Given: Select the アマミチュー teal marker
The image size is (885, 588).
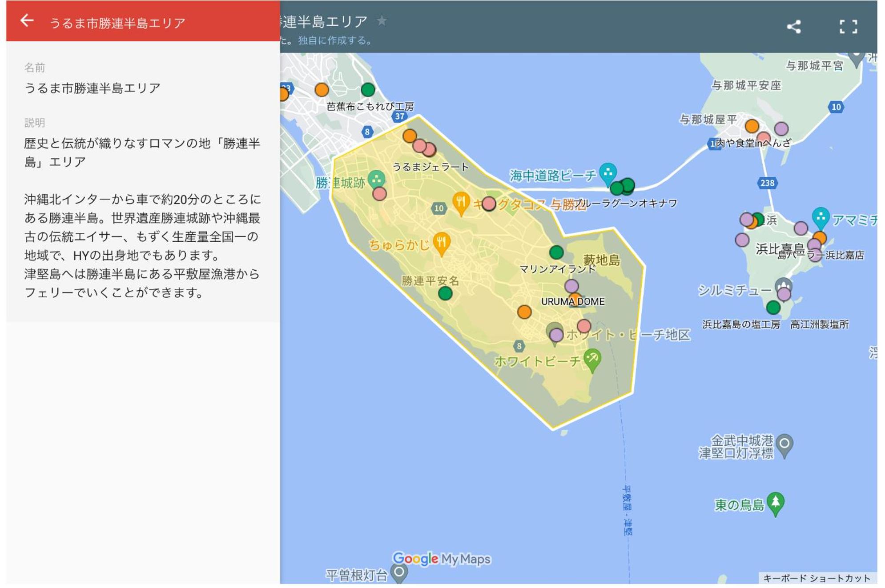Looking at the screenshot, I should [x=821, y=217].
